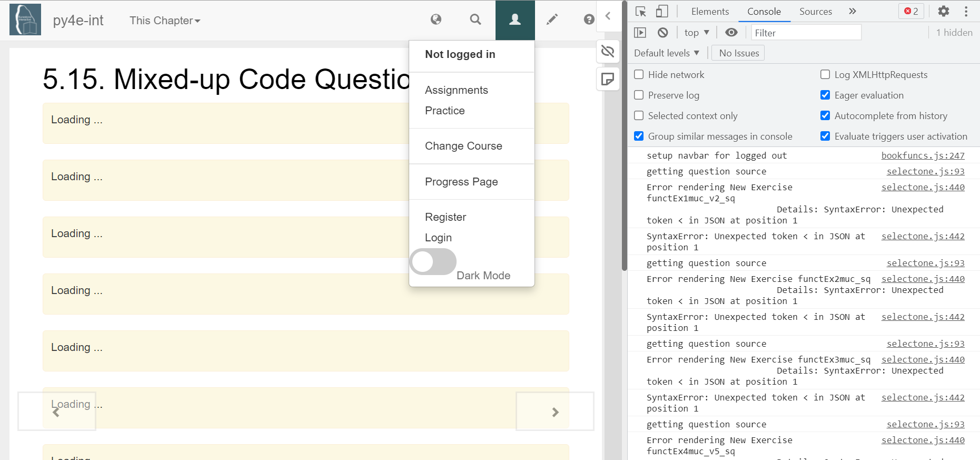Image resolution: width=980 pixels, height=460 pixels.
Task: Go to previous page arrow
Action: tap(57, 412)
